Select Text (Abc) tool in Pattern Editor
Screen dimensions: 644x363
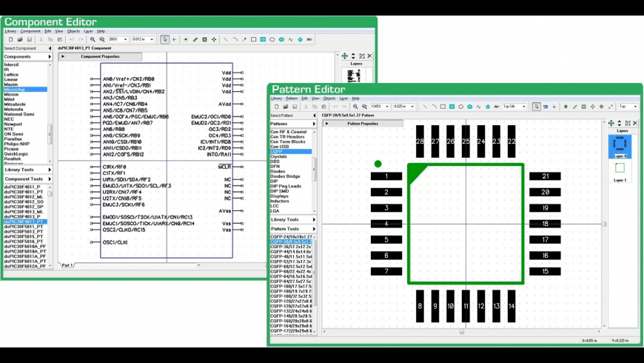(x=497, y=107)
